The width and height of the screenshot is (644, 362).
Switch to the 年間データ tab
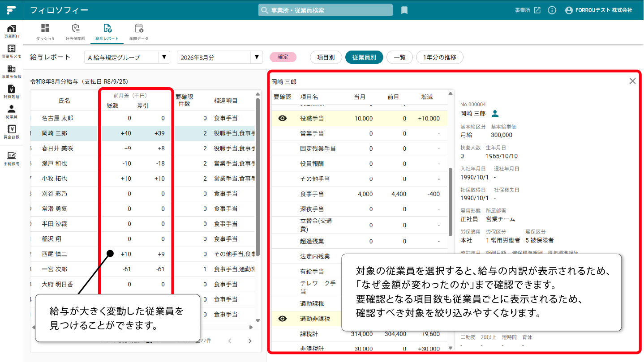coord(138,33)
